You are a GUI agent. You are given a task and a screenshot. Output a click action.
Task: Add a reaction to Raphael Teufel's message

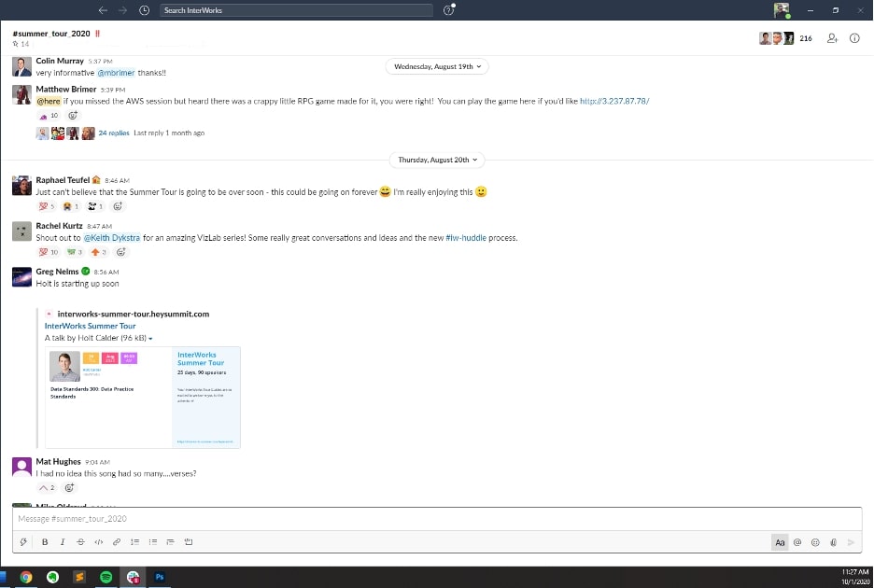pos(118,206)
